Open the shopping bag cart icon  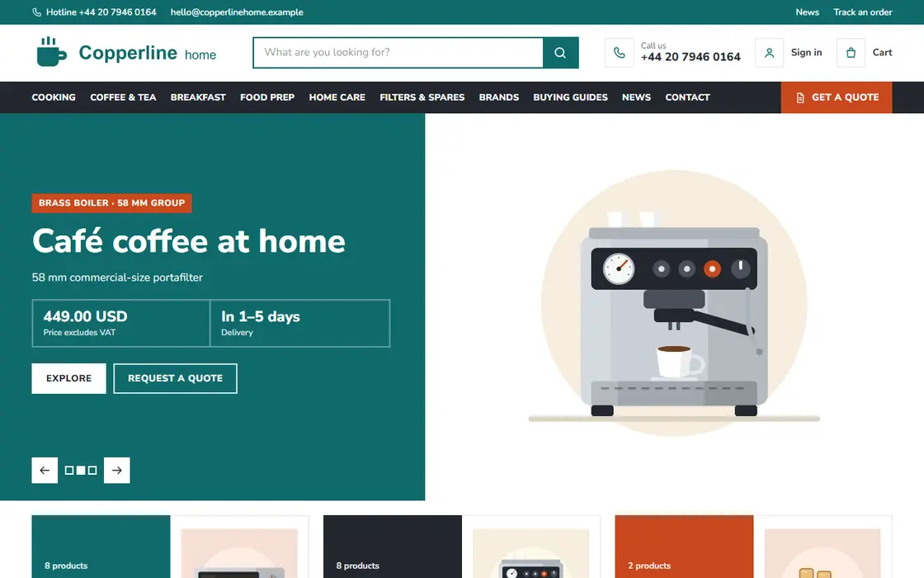(851, 53)
